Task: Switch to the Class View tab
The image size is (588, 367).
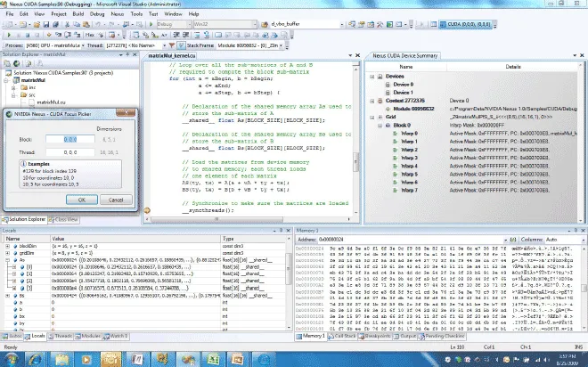Action: [63, 219]
